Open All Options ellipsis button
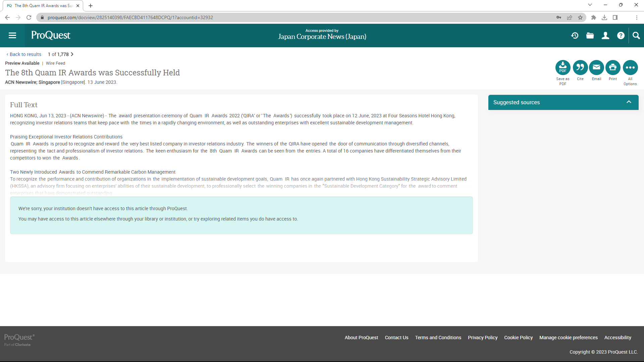 pos(630,68)
